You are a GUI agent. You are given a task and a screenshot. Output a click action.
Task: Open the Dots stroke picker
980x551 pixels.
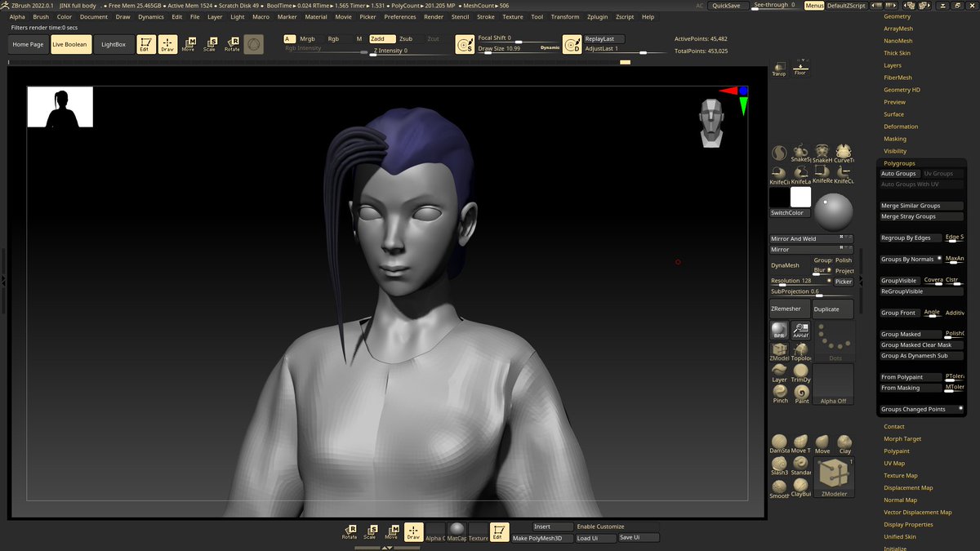(834, 341)
